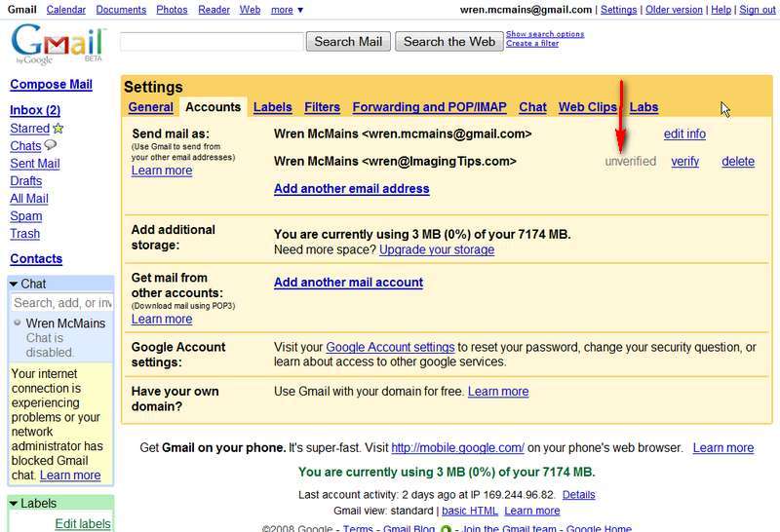Viewport: 780px width, 532px height.
Task: Click Older version link
Action: (x=674, y=10)
